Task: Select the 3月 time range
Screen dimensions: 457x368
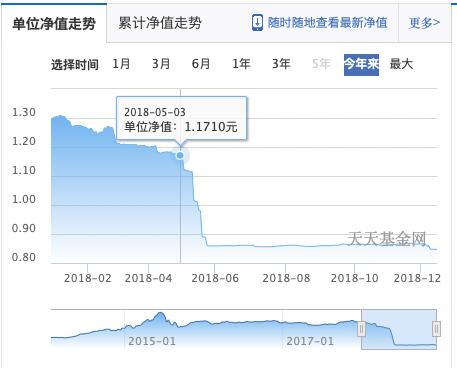Action: 161,64
